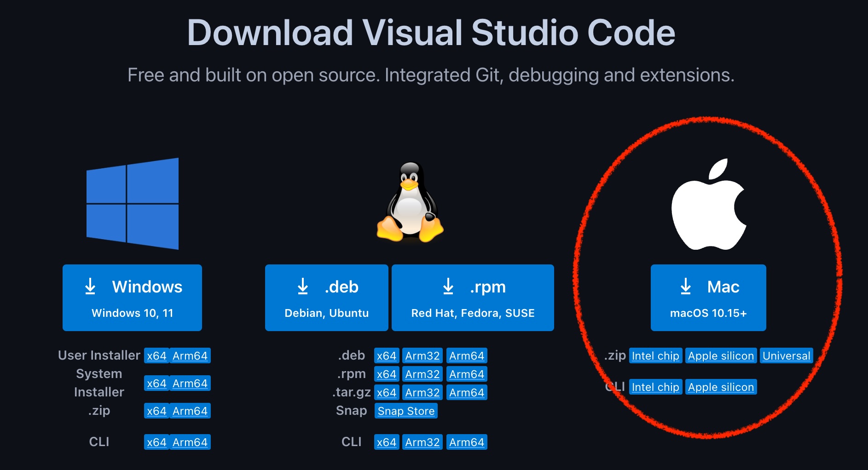Open System Installer Arm64 link
The height and width of the screenshot is (470, 868).
pyautogui.click(x=190, y=383)
